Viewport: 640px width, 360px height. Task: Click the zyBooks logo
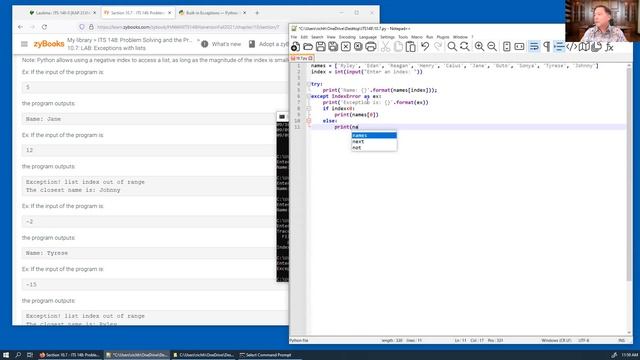[x=49, y=44]
